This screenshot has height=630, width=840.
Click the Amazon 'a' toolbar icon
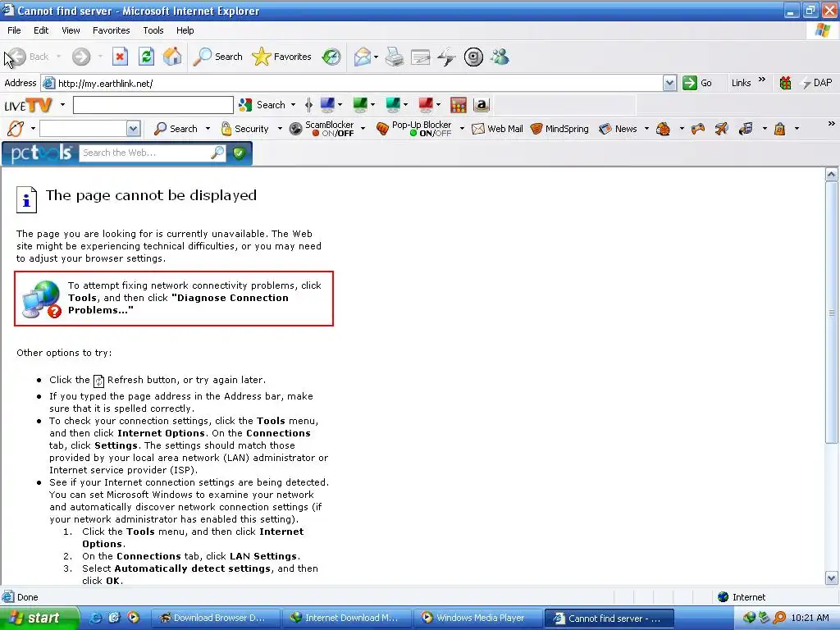click(x=482, y=105)
